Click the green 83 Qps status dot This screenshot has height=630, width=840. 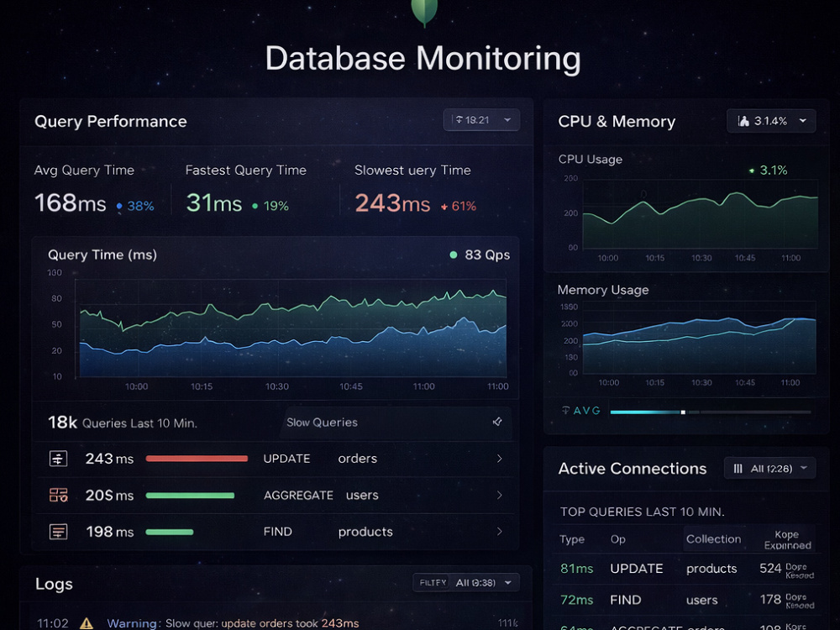coord(454,255)
